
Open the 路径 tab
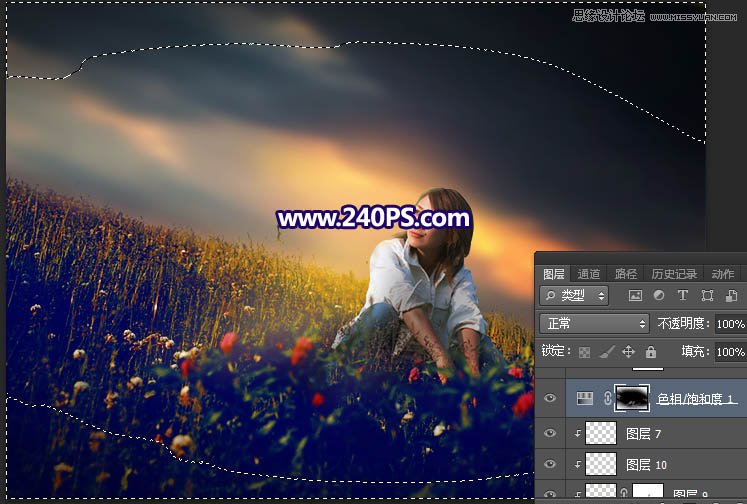pyautogui.click(x=626, y=274)
